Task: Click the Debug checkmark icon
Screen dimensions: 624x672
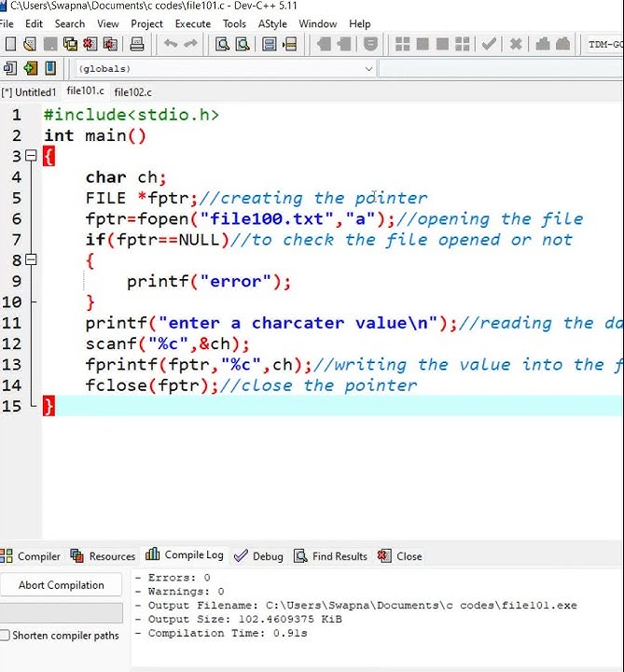Action: 489,44
